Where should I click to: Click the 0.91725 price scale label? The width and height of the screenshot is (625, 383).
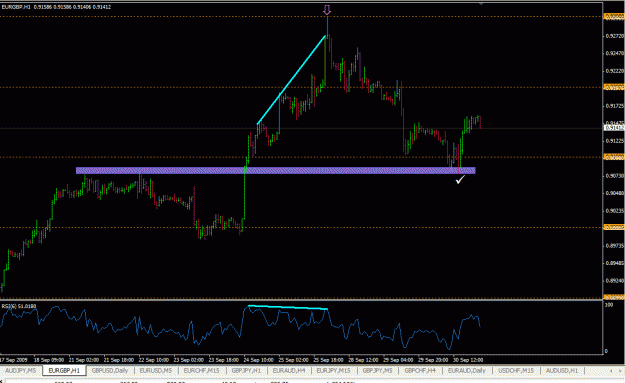point(614,106)
